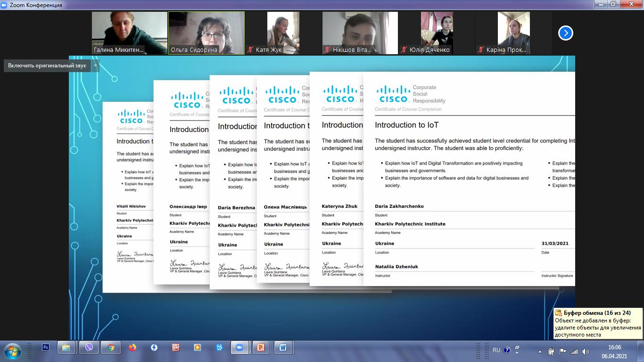Click the 'Буфер обмена (16 из 24)' notification title

(x=597, y=313)
